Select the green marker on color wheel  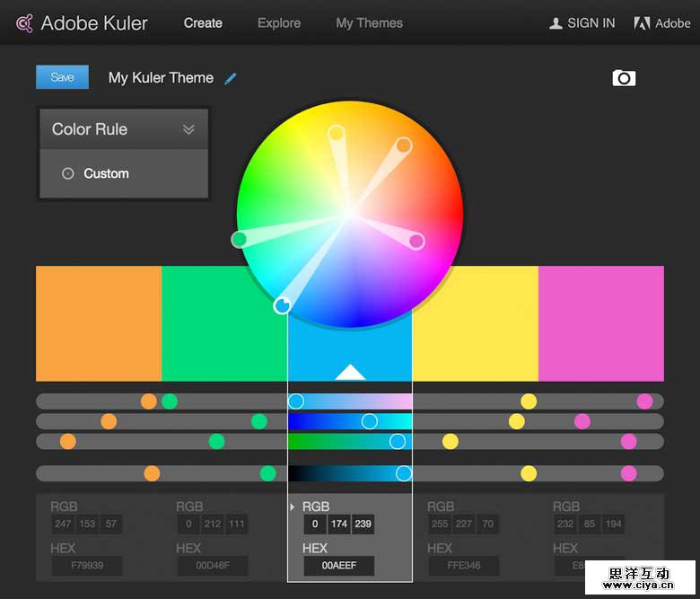click(x=239, y=239)
